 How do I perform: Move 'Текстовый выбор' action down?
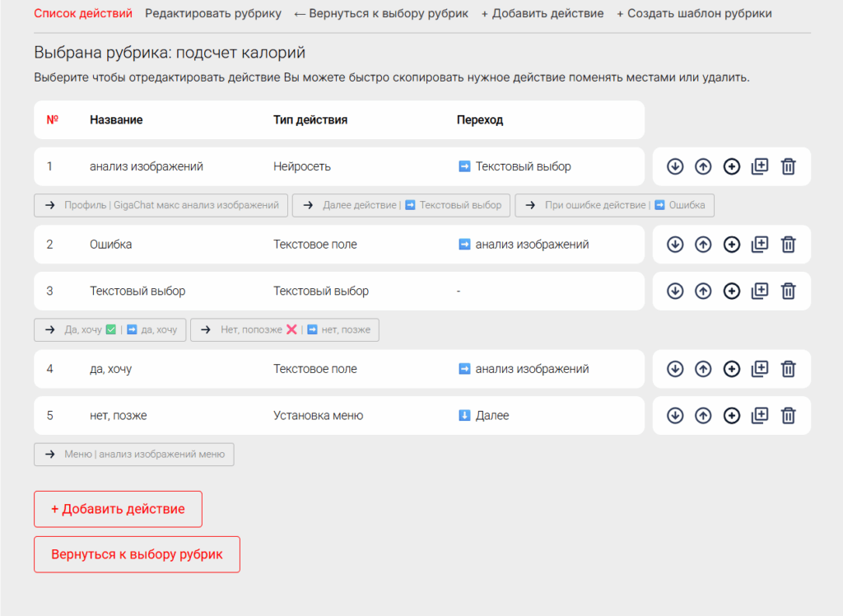(675, 291)
